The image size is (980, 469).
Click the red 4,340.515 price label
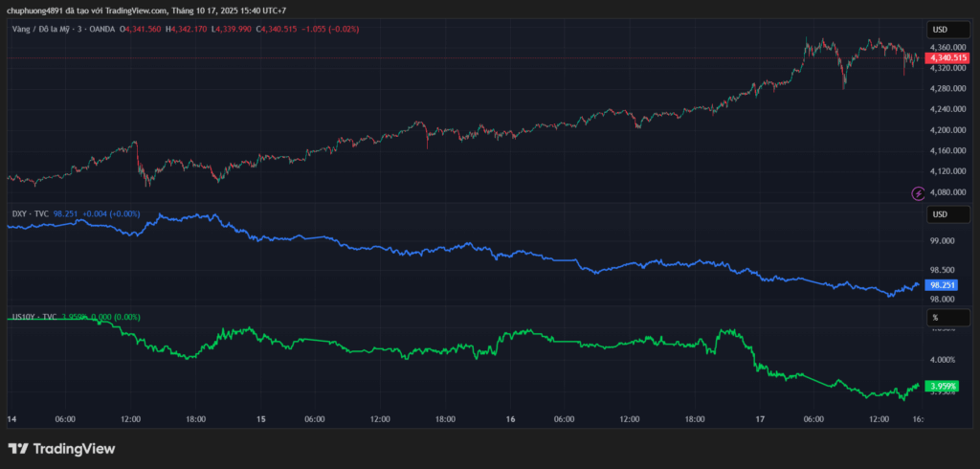[x=947, y=58]
